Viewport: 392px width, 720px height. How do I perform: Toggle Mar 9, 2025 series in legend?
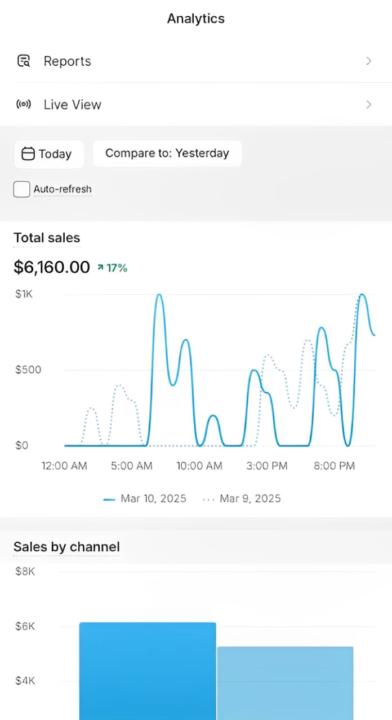[x=241, y=499]
